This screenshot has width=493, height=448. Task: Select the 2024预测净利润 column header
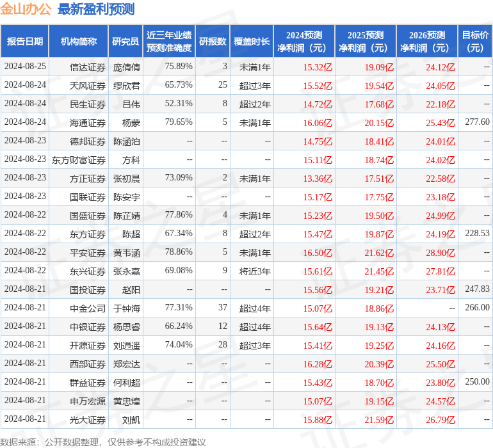(x=304, y=41)
